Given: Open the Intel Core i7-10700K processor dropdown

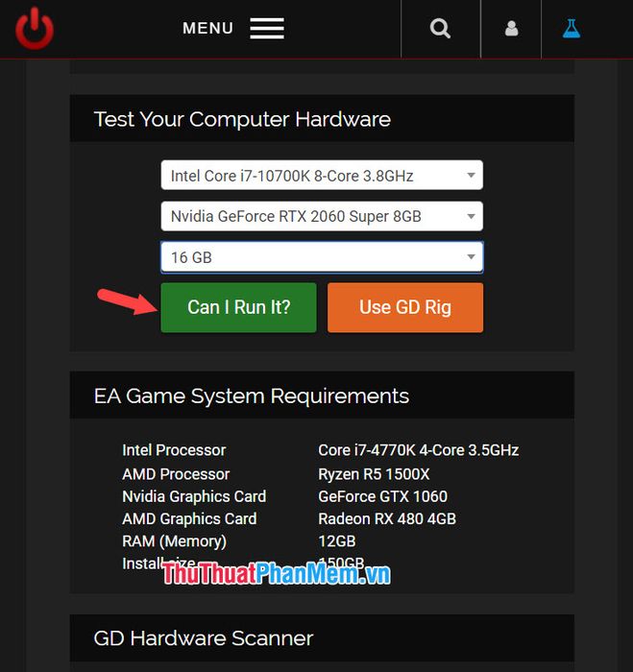Looking at the screenshot, I should [x=322, y=176].
